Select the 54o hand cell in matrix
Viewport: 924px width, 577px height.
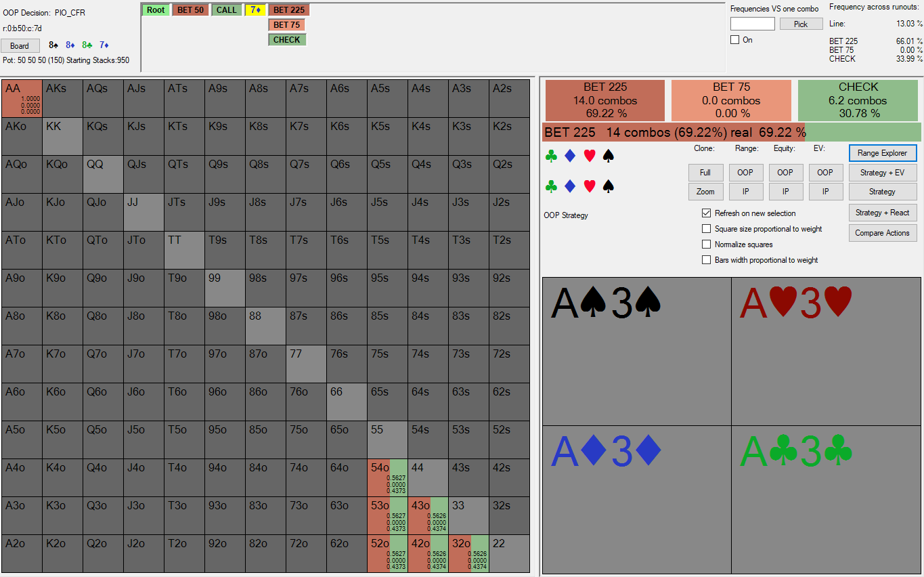pyautogui.click(x=387, y=477)
